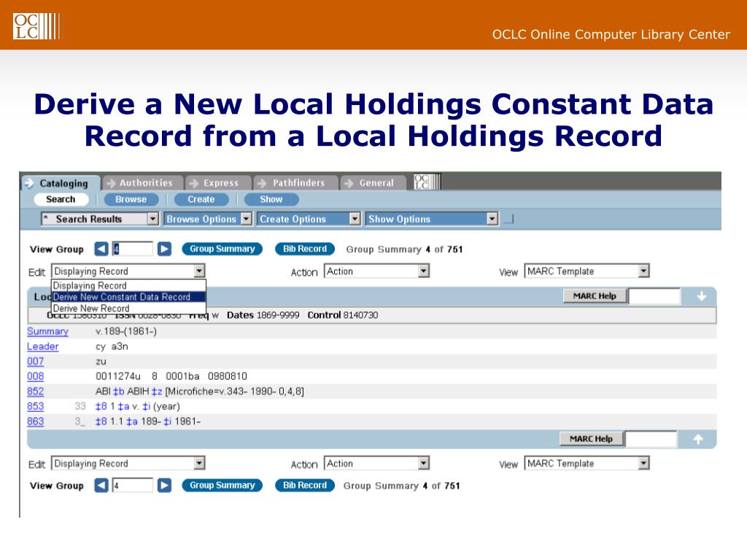Click the 852 value ABI ‡b ABIH

click(x=123, y=392)
